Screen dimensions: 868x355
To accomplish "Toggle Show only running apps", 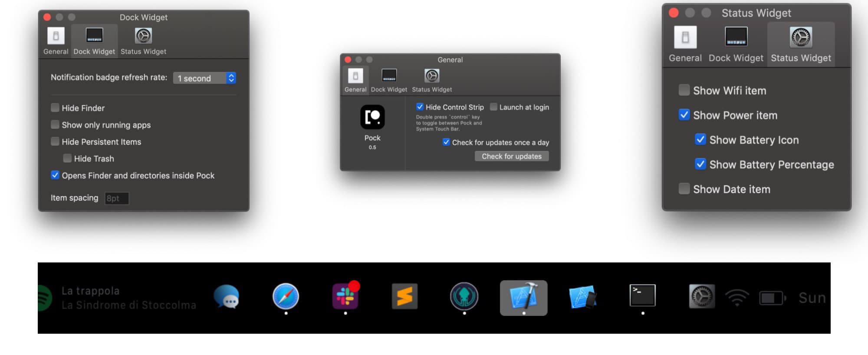I will (x=55, y=125).
